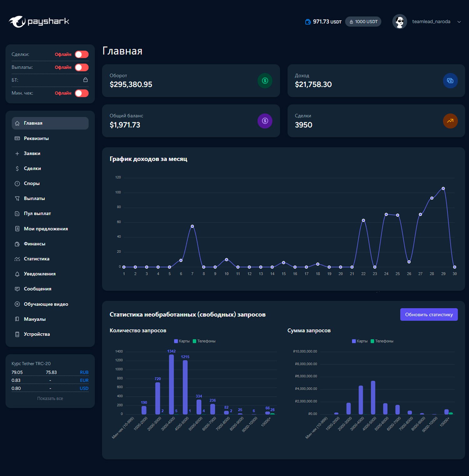Switch on the Мин. чек toggle

click(82, 93)
